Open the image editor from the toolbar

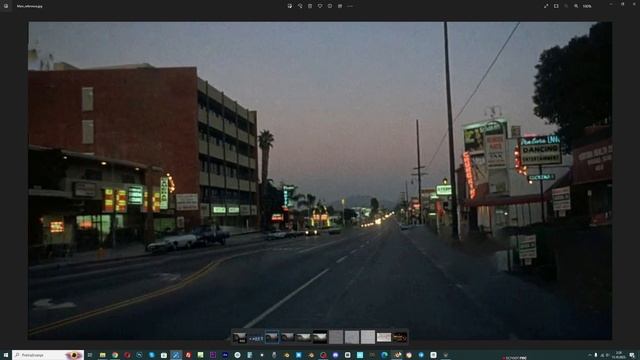tap(289, 6)
